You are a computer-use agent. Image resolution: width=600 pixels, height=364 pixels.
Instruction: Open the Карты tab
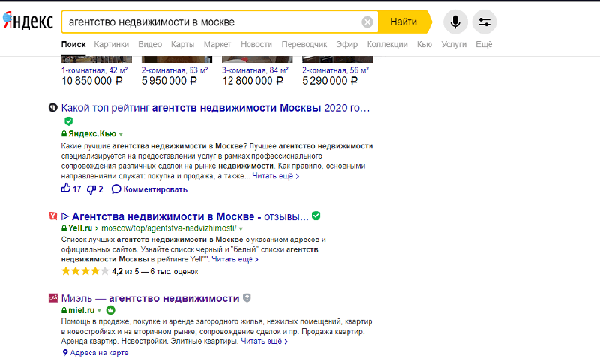(182, 44)
